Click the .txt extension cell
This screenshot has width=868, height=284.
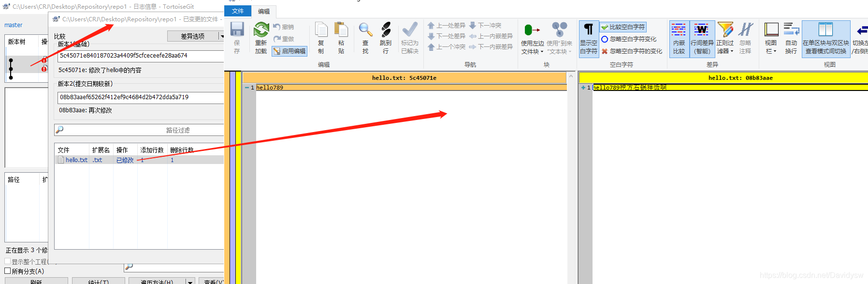pos(98,160)
